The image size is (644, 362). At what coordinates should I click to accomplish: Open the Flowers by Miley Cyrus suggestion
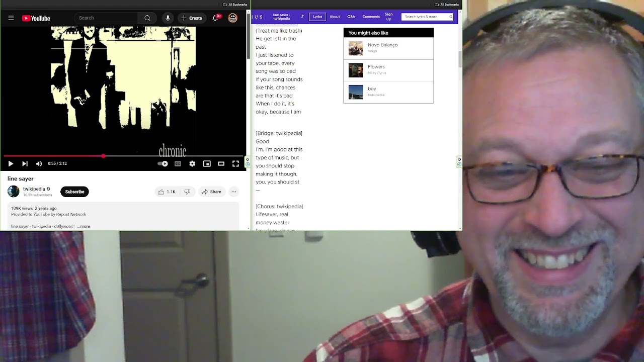pyautogui.click(x=388, y=70)
